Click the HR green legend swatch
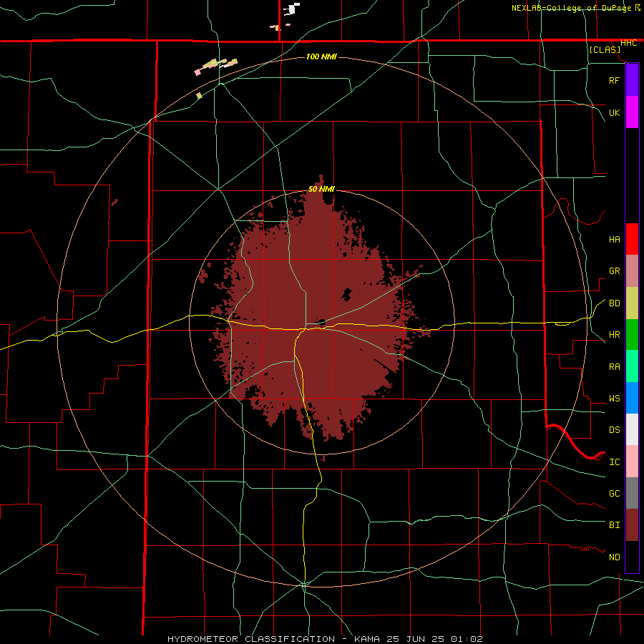This screenshot has height=644, width=644. click(632, 335)
